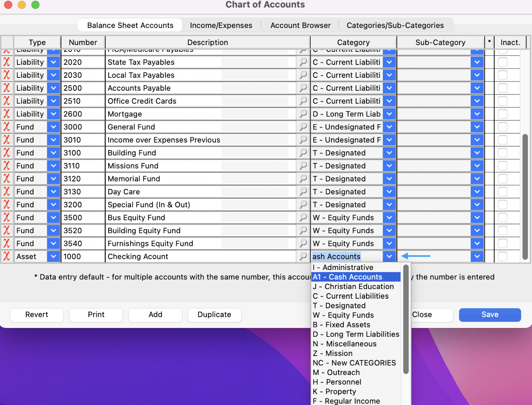Click the red X beside Office Credit Cards
This screenshot has height=405, width=532.
click(7, 101)
